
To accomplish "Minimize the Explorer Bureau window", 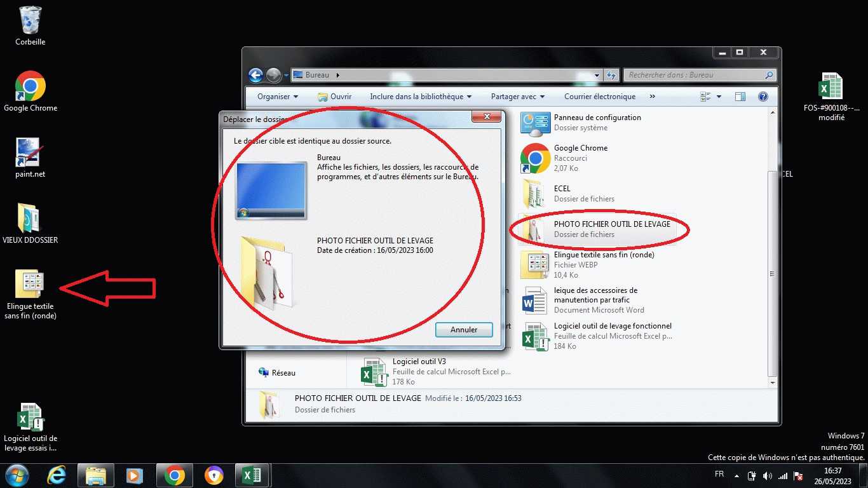I will [x=721, y=53].
